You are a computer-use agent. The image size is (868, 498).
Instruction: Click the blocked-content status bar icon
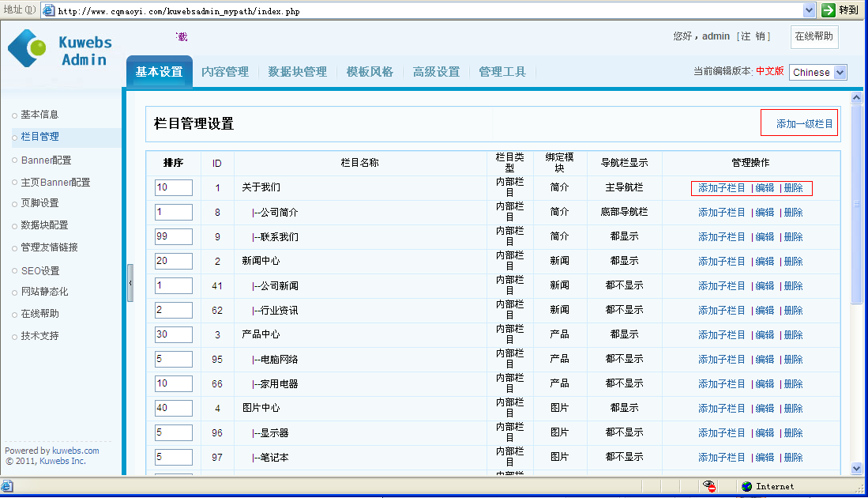(709, 486)
